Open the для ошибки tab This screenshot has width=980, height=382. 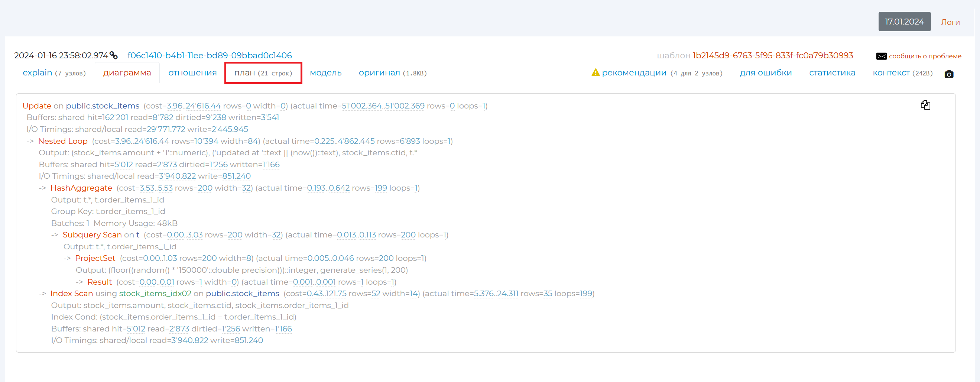click(x=765, y=73)
